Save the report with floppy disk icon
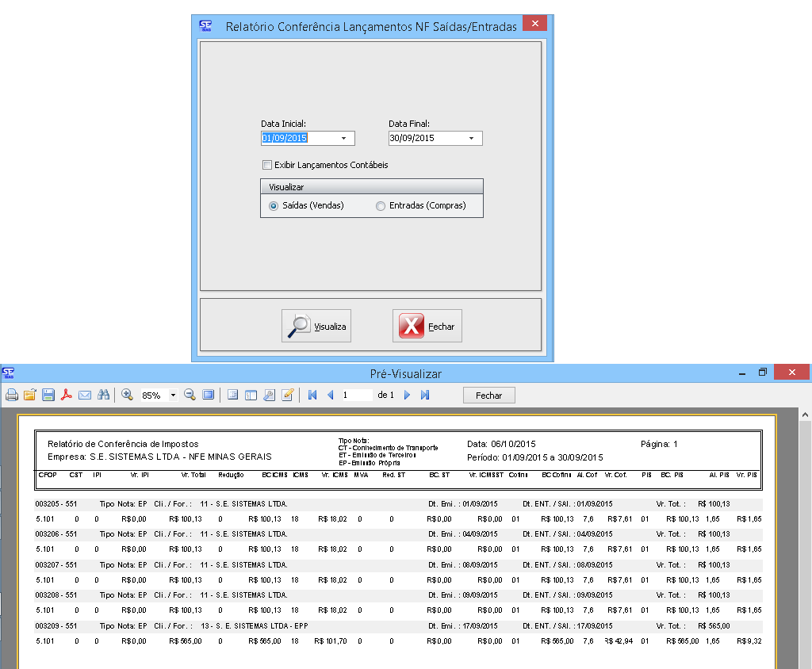The height and width of the screenshot is (669, 812). (48, 395)
